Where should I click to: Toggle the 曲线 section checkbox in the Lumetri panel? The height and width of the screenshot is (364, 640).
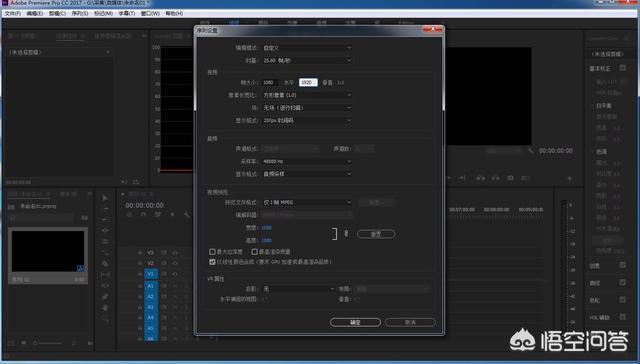click(622, 282)
